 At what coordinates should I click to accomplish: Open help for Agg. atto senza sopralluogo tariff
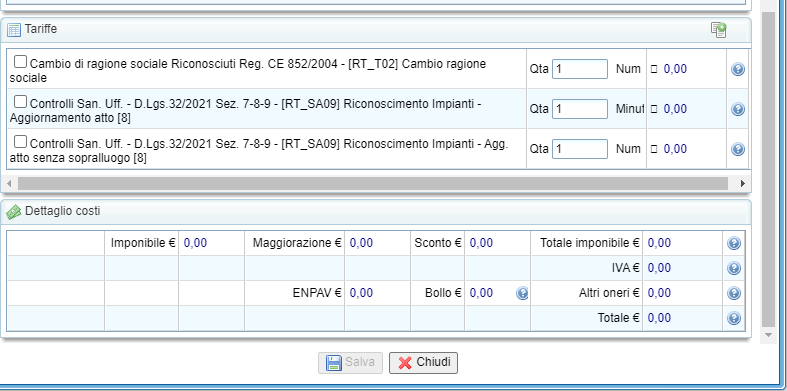pyautogui.click(x=737, y=149)
